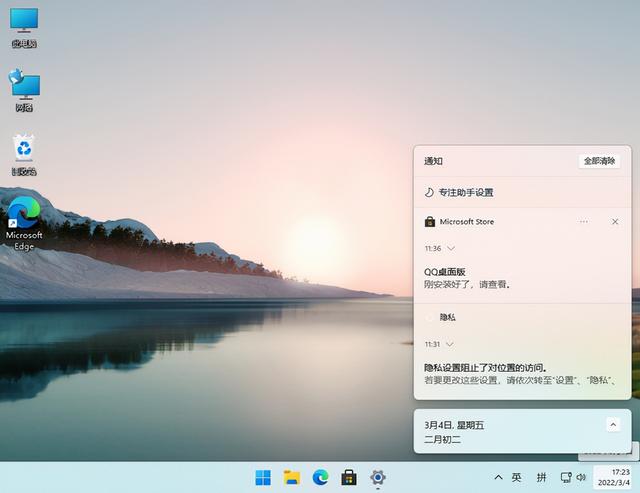This screenshot has width=640, height=493.
Task: Open Microsoft Store from the taskbar
Action: point(350,478)
